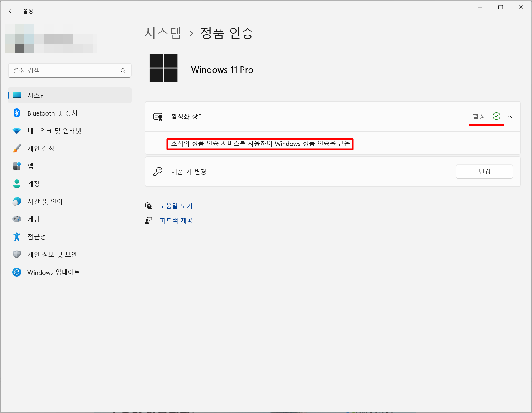Image resolution: width=532 pixels, height=413 pixels.
Task: Click the 앱 tiles icon in sidebar
Action: click(x=17, y=166)
